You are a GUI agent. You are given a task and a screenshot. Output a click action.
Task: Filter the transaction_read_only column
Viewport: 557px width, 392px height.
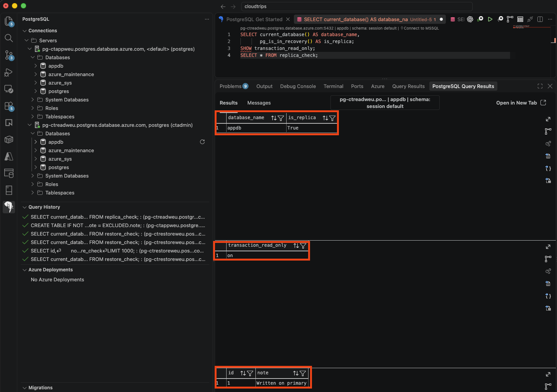(x=303, y=246)
